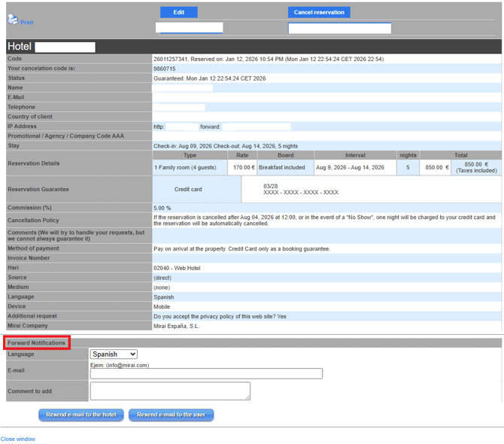The image size is (504, 444).
Task: Click the 850.00 € (Taxes included) total
Action: [476, 168]
